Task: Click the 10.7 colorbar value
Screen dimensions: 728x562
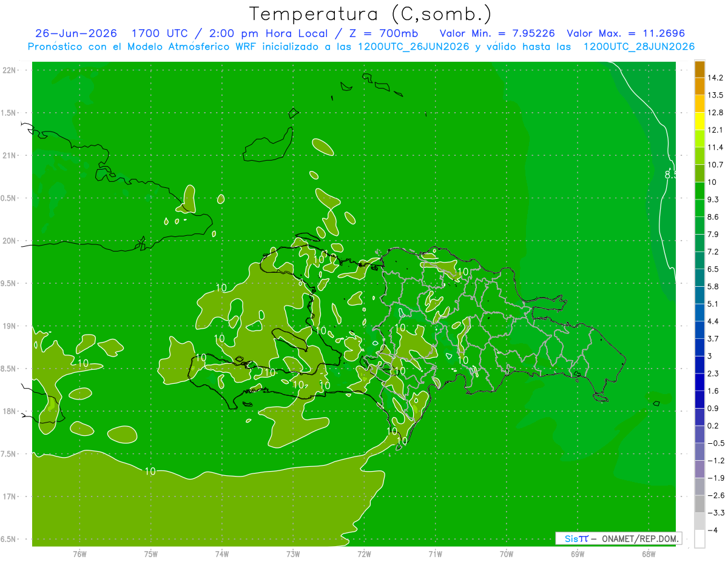Action: (x=715, y=165)
